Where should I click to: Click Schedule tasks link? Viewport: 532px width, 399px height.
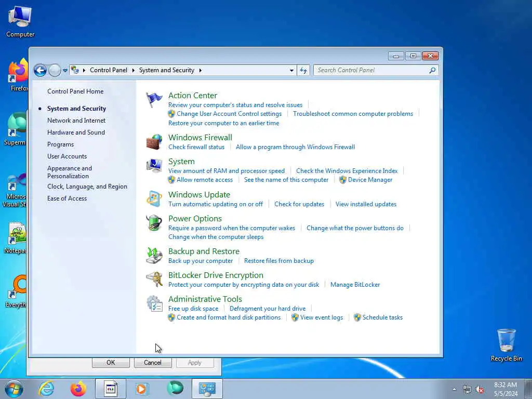pos(382,317)
